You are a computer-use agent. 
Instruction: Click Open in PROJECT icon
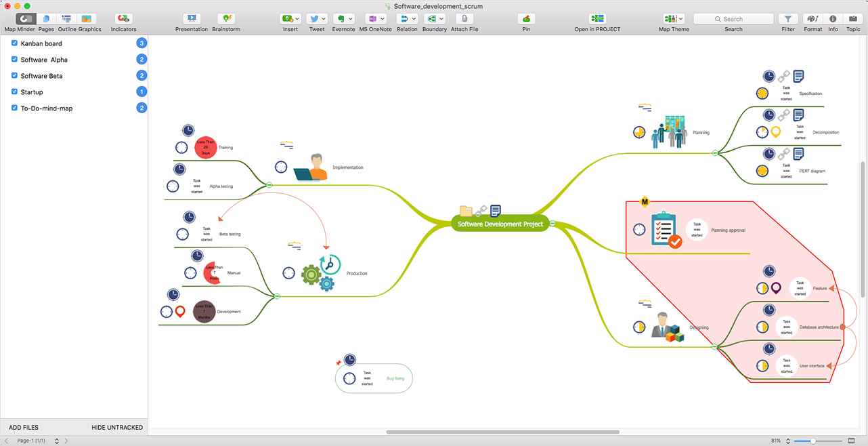(x=596, y=19)
